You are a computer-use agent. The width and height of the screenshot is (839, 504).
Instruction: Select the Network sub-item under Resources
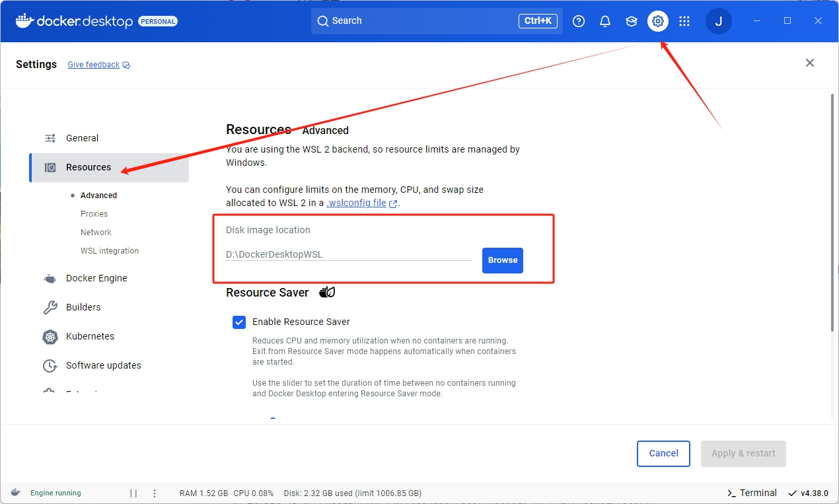pos(96,233)
